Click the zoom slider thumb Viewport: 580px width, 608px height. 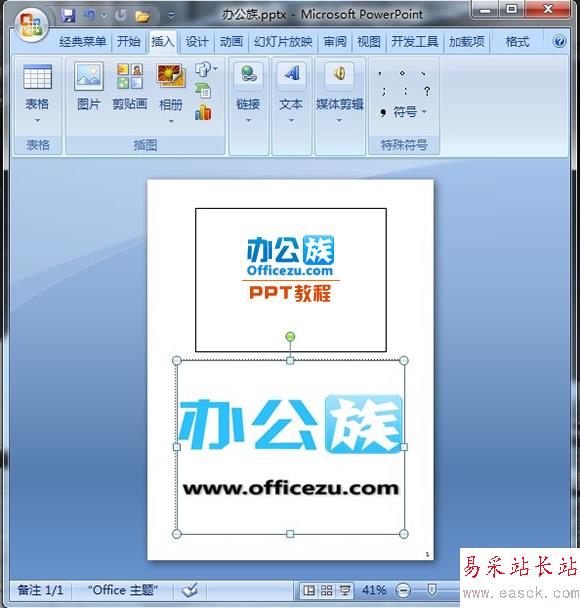[x=432, y=591]
